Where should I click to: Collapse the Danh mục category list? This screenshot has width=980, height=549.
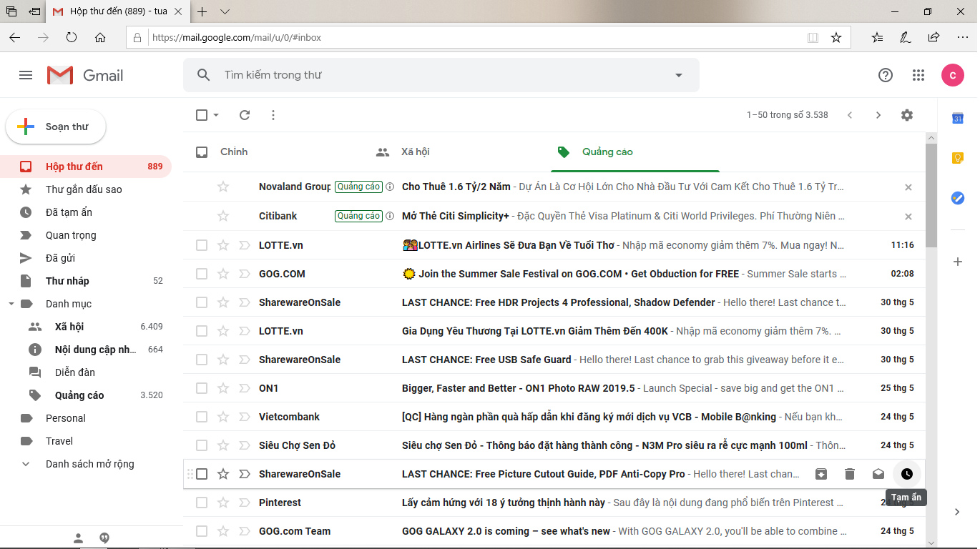pyautogui.click(x=11, y=304)
